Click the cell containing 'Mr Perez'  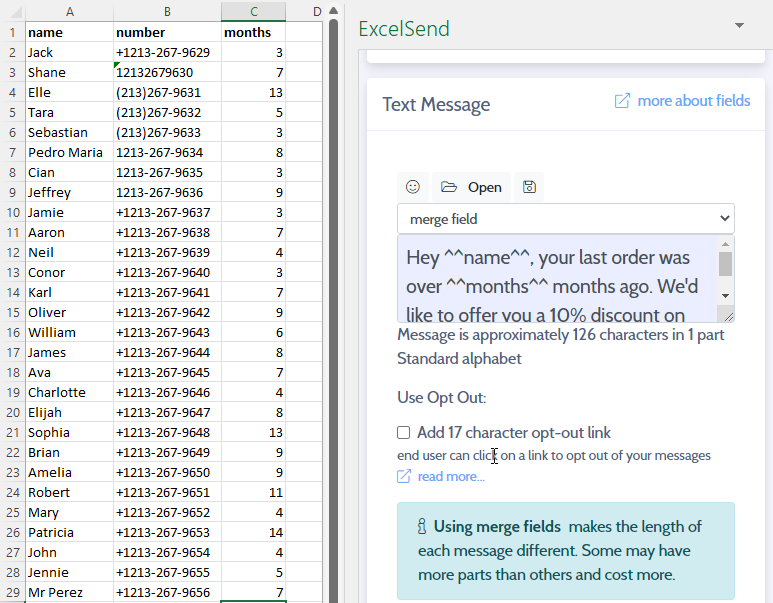coord(70,592)
